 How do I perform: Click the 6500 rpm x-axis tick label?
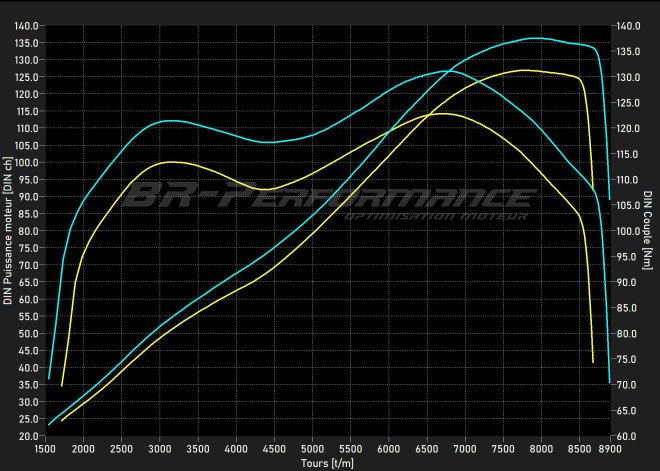click(427, 450)
